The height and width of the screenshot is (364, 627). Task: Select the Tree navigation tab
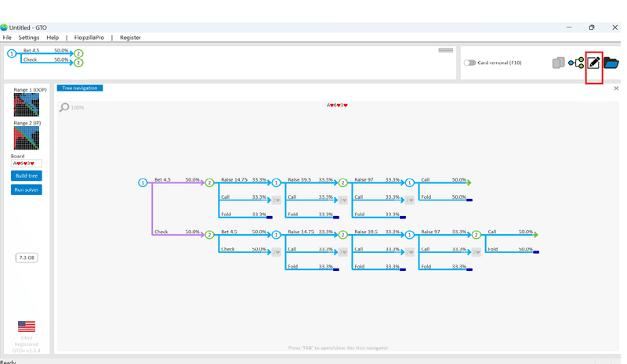point(80,88)
